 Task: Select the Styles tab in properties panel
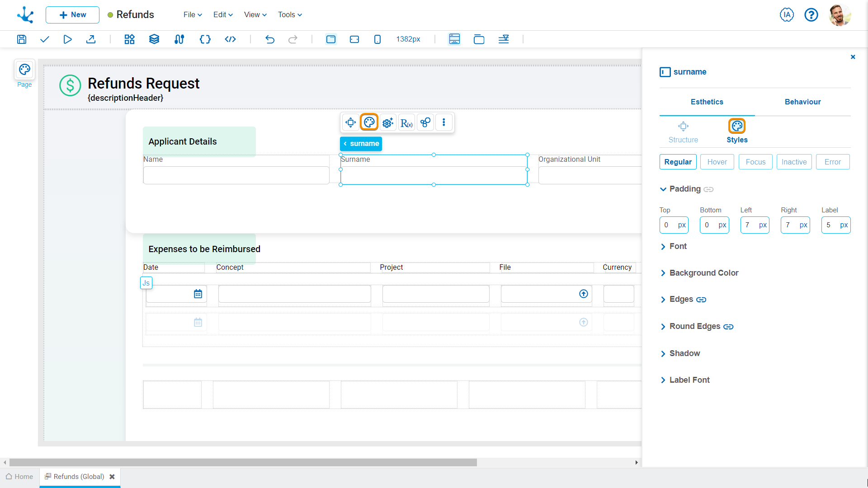(737, 131)
